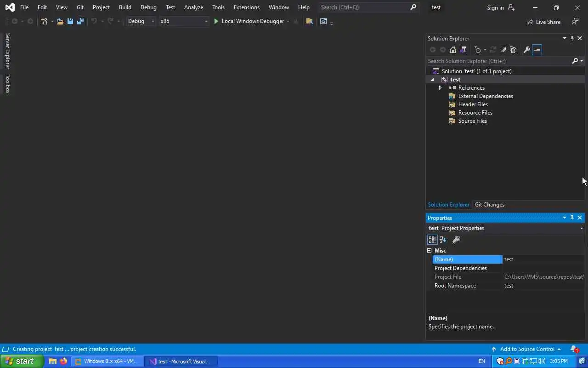Click the Undo arrow icon
Viewport: 588px width, 368px height.
point(94,21)
